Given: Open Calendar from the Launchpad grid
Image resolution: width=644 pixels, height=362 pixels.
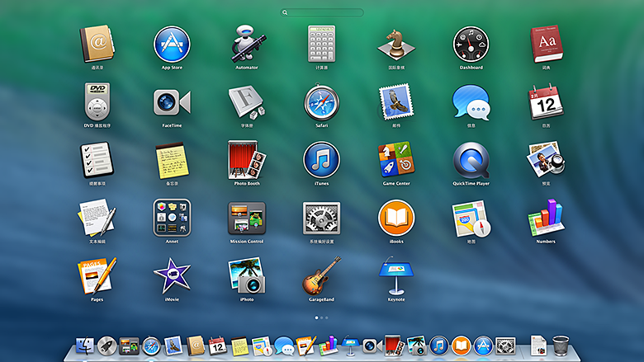Looking at the screenshot, I should tap(546, 102).
